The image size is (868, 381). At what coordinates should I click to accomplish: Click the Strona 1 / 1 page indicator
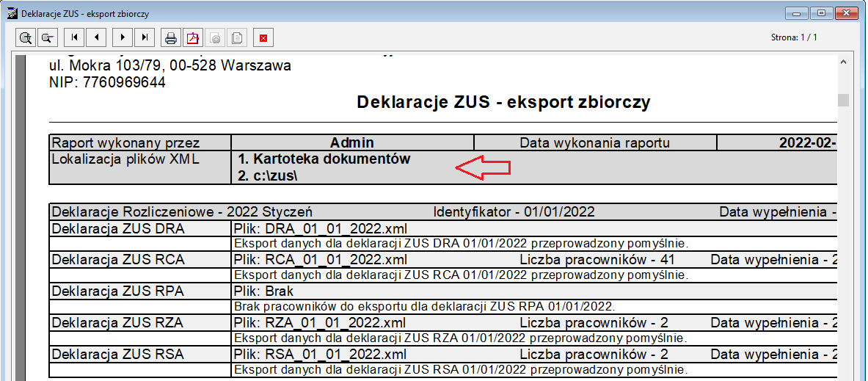pos(794,37)
